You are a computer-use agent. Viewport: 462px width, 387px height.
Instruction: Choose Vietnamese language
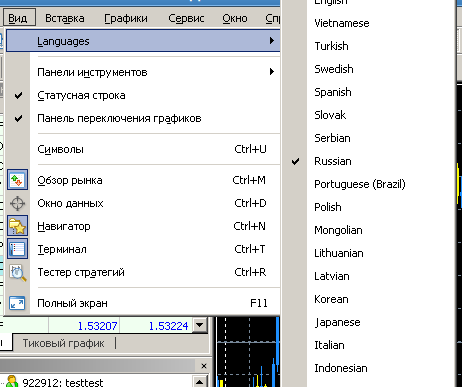[342, 23]
